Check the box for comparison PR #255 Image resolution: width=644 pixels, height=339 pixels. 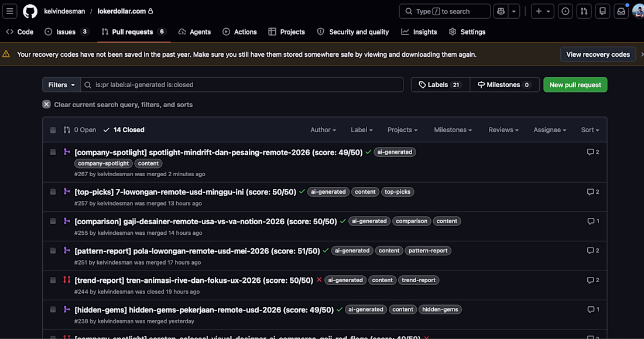click(x=53, y=221)
